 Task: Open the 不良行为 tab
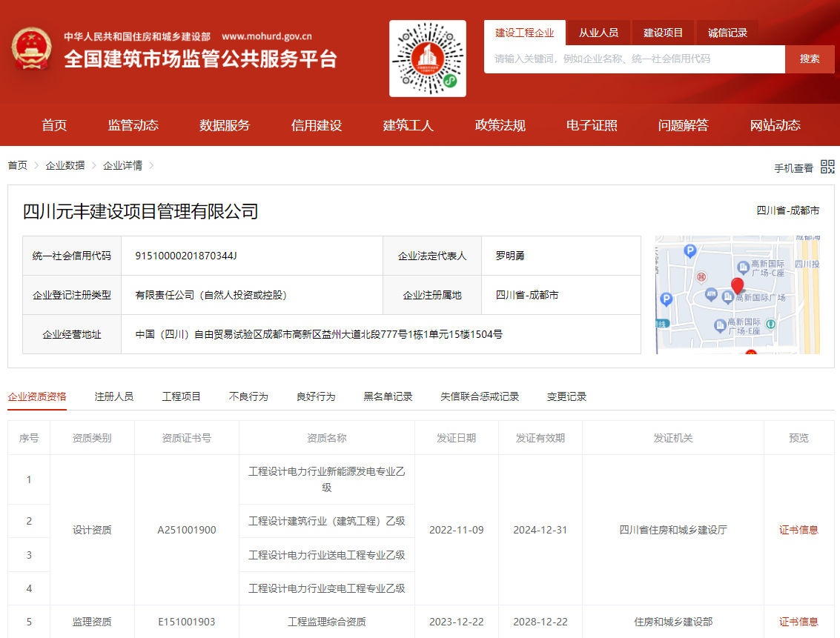tap(247, 396)
